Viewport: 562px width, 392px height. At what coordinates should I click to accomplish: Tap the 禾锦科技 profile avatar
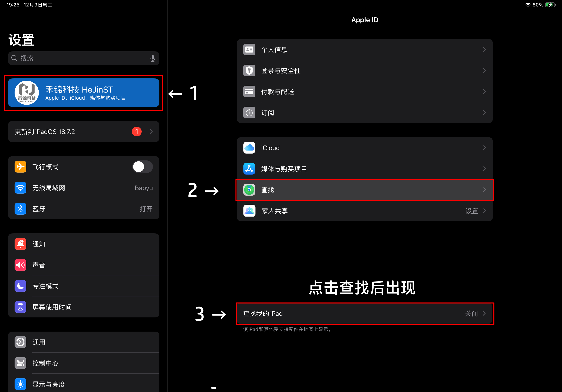point(27,93)
